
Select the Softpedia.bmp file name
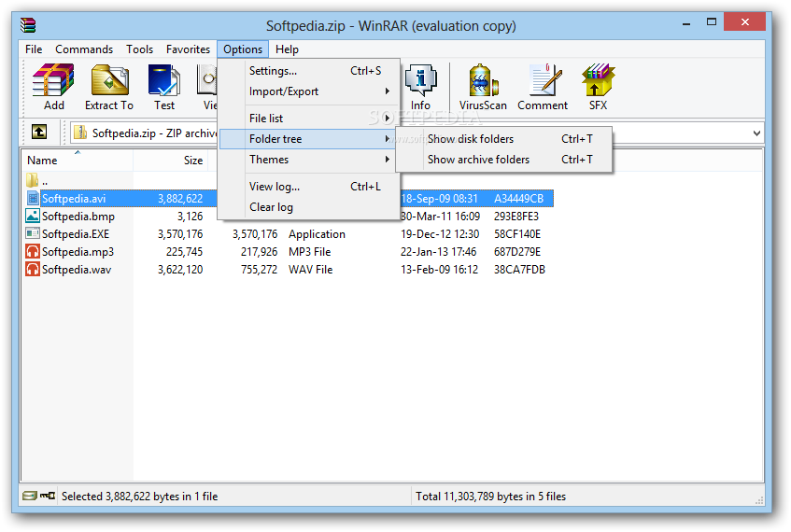pyautogui.click(x=78, y=216)
